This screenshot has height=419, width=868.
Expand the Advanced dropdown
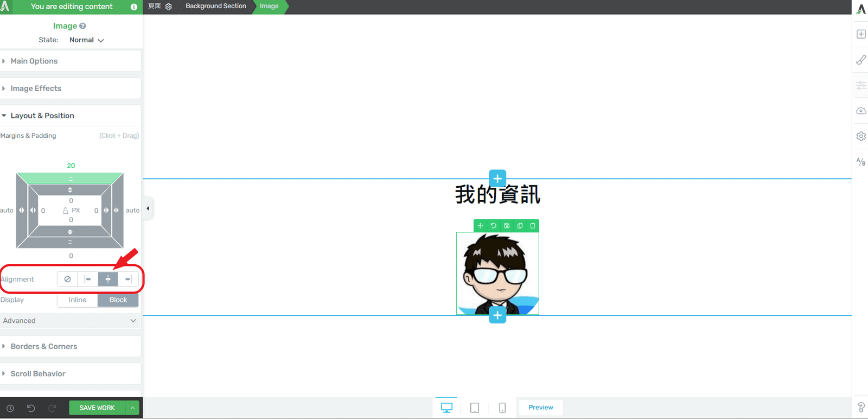(70, 321)
